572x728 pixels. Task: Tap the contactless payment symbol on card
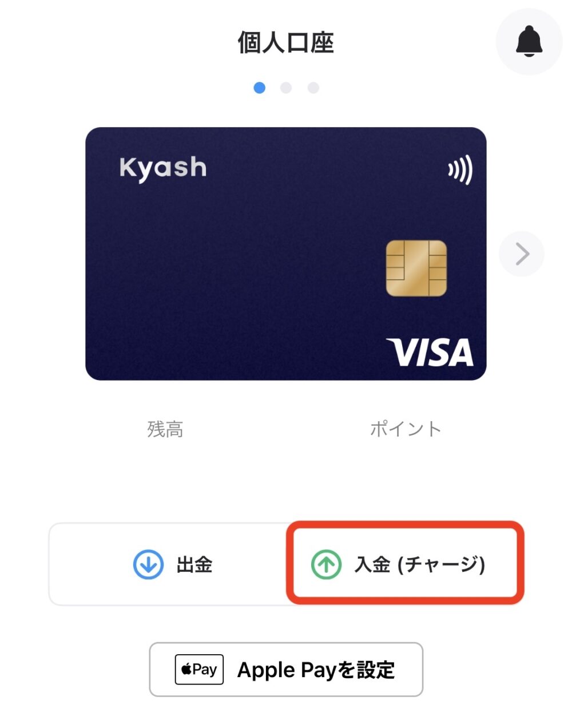click(460, 170)
